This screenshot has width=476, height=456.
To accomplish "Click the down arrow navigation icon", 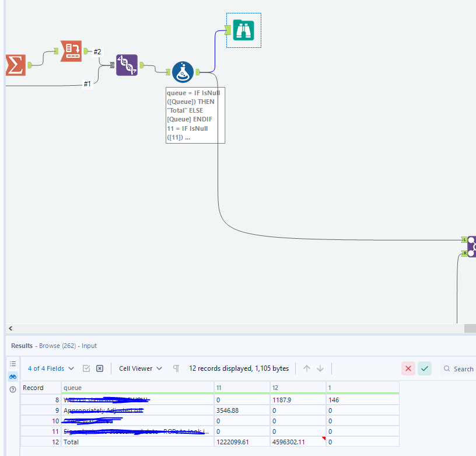I will click(320, 368).
